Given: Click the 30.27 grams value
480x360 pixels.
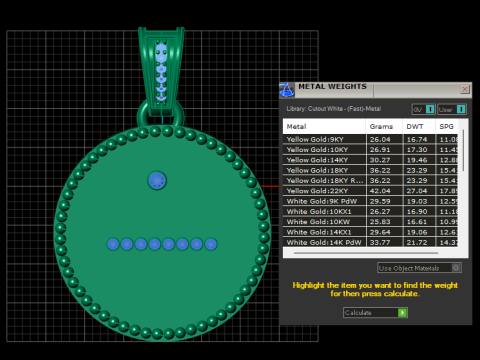Looking at the screenshot, I should (380, 160).
